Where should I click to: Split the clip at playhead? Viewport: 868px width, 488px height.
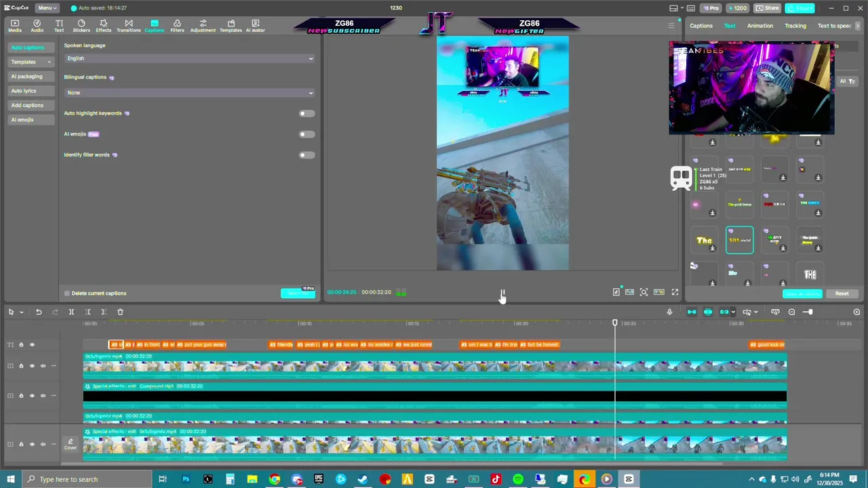tap(71, 312)
